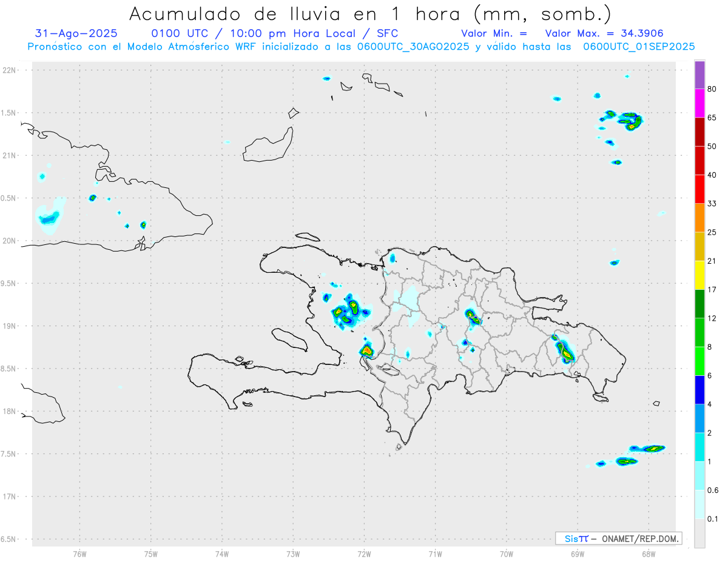Click the light blue swatch between 2 and 4

[x=699, y=418]
